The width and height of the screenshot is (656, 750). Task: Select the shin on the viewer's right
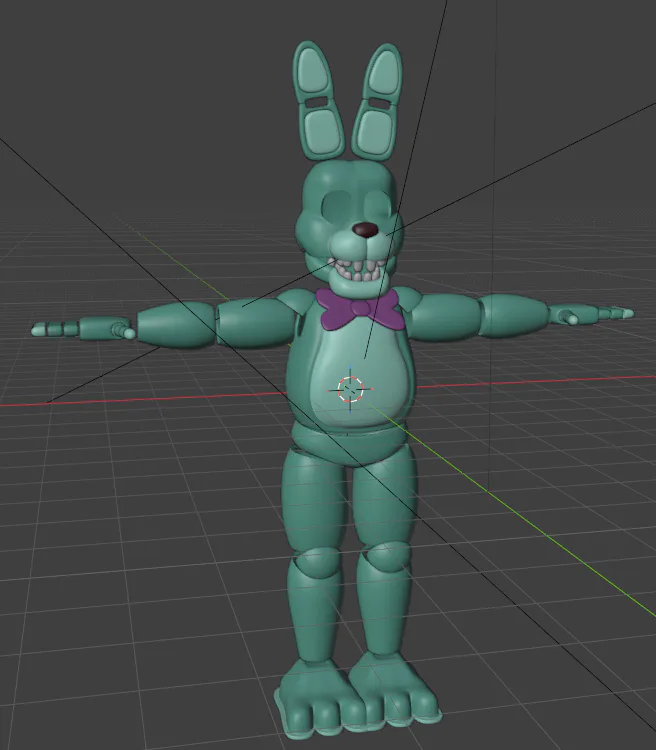pos(384,603)
